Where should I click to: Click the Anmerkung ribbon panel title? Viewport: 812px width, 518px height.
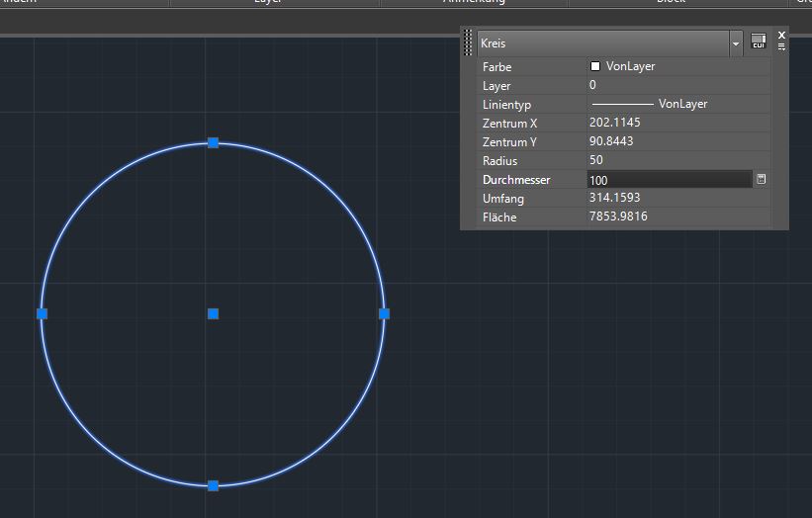tap(473, 2)
